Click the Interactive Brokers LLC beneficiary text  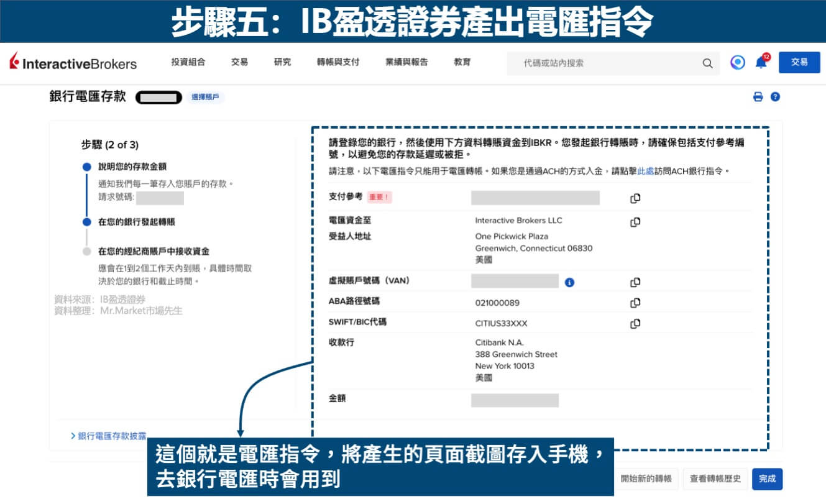tap(518, 221)
